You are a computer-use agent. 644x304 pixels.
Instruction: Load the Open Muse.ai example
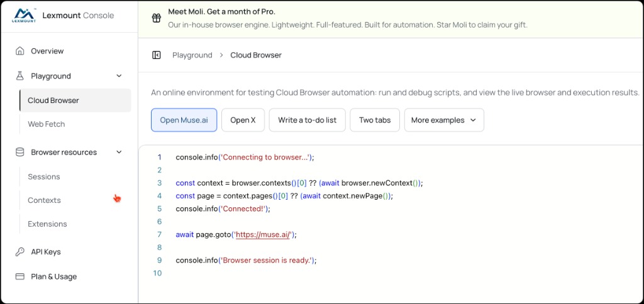184,120
